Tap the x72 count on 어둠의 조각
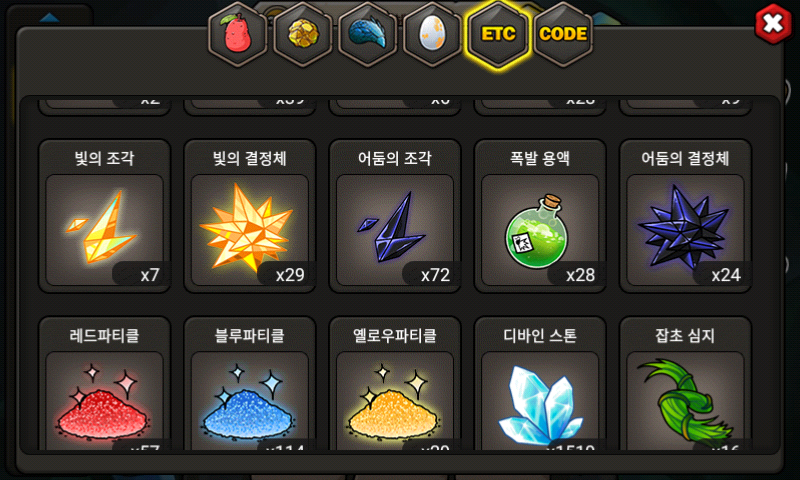Image resolution: width=800 pixels, height=480 pixels. 435,275
